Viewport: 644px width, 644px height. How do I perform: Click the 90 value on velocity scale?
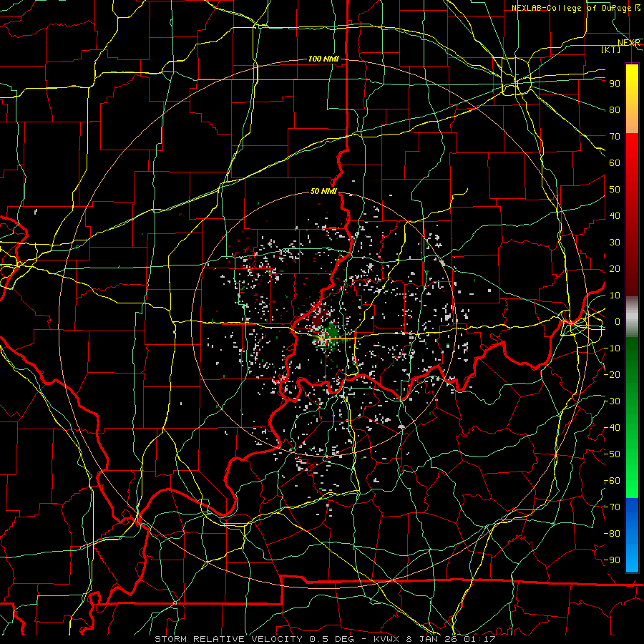click(x=615, y=84)
